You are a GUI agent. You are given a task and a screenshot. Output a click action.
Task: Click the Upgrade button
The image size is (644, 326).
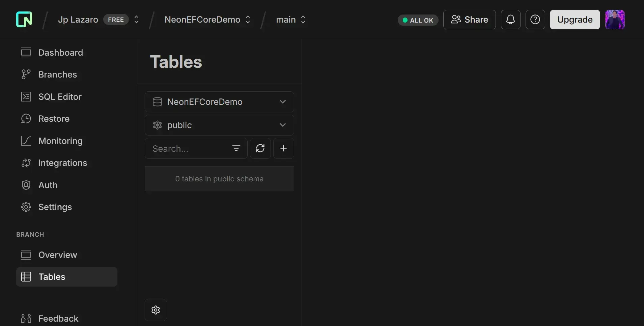tap(575, 20)
